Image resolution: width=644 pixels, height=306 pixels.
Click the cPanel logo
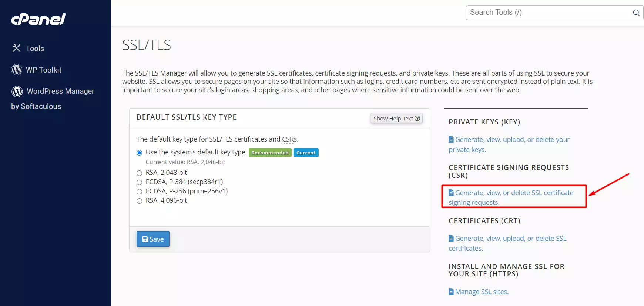(38, 19)
